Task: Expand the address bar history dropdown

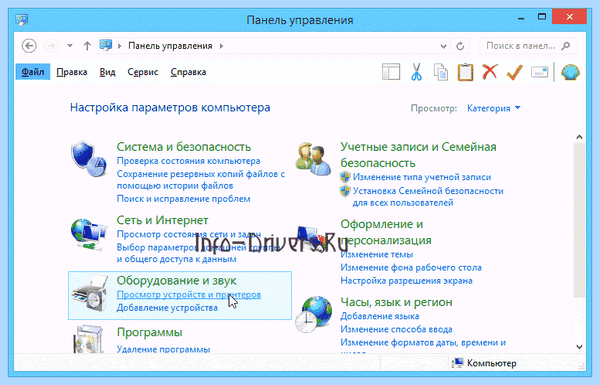Action: pos(443,46)
